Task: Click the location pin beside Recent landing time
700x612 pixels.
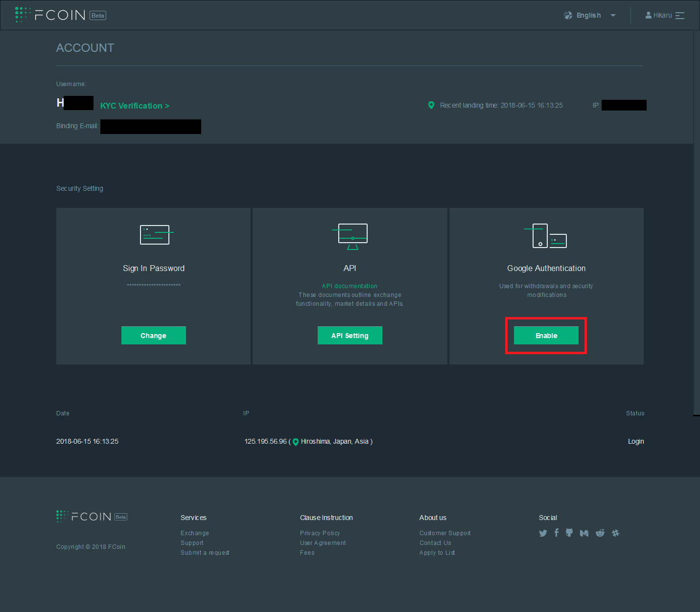Action: (x=431, y=105)
